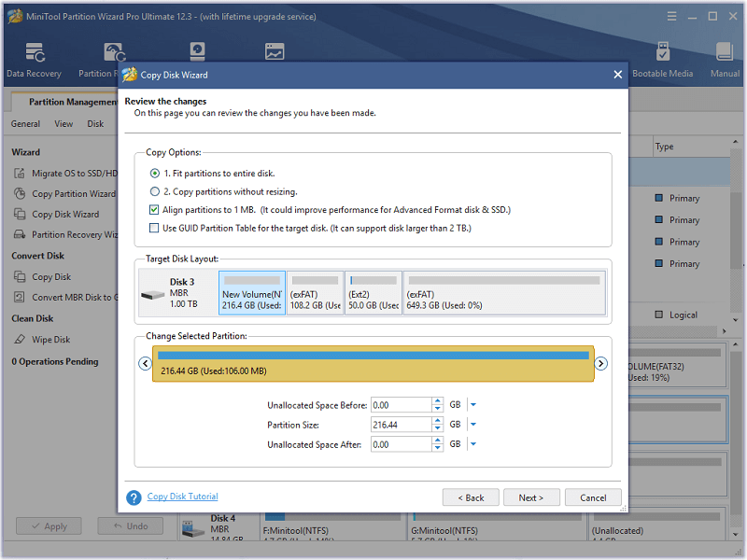Click the Disk Benchmark chart icon in toolbar
Image resolution: width=747 pixels, height=560 pixels.
click(275, 51)
